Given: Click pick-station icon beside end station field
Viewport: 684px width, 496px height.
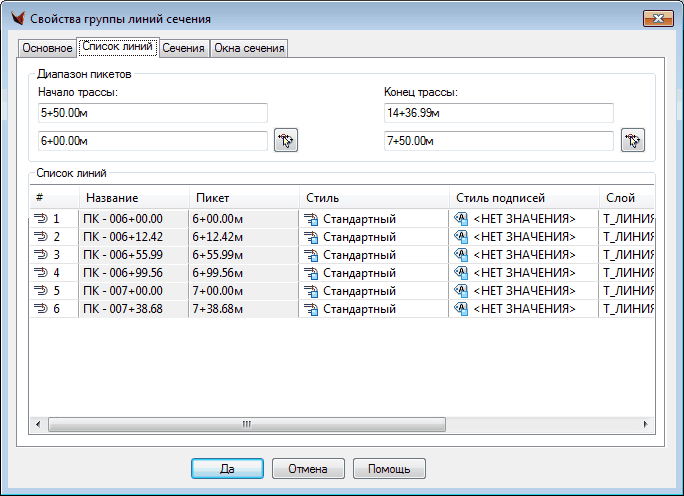Looking at the screenshot, I should click(x=632, y=141).
